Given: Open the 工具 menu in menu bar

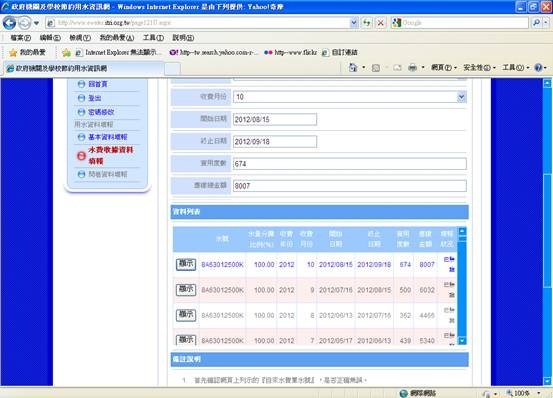Looking at the screenshot, I should (x=153, y=38).
